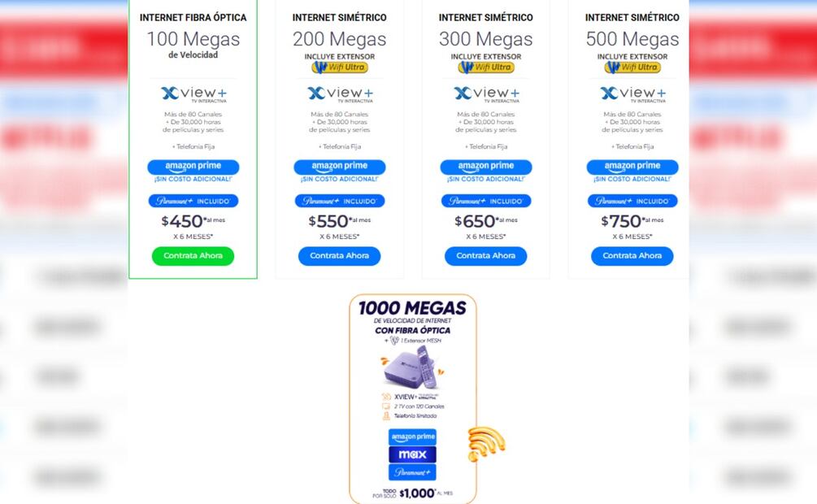
Task: Click Contrata Ahora for 200 Megas plan
Action: pyautogui.click(x=339, y=255)
